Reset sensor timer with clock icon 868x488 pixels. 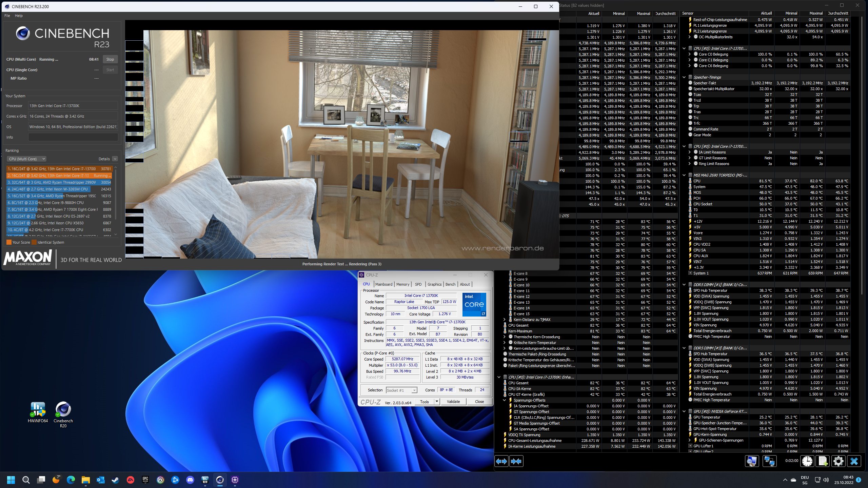pyautogui.click(x=807, y=461)
